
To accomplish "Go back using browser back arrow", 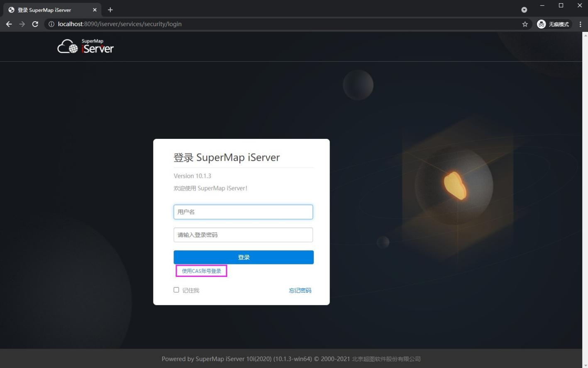I will [x=9, y=24].
